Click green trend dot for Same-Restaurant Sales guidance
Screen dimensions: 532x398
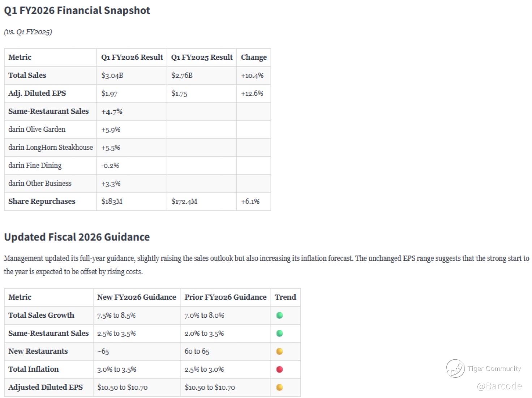click(279, 333)
